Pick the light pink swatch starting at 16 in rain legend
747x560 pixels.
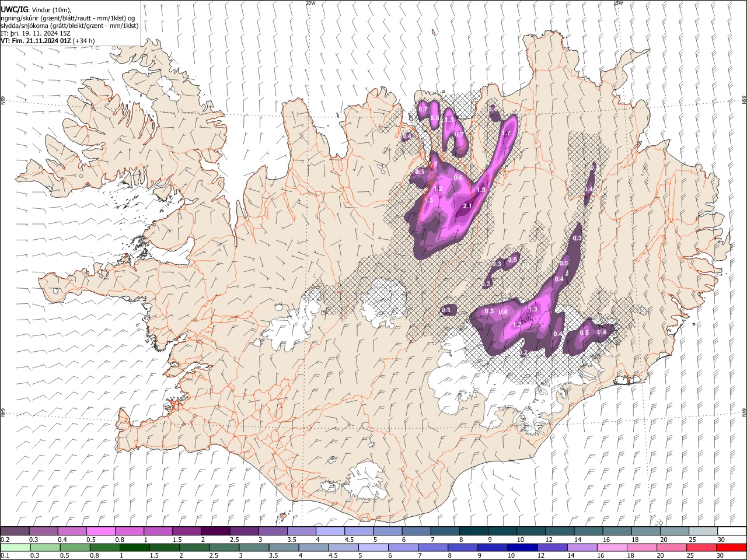(x=612, y=547)
